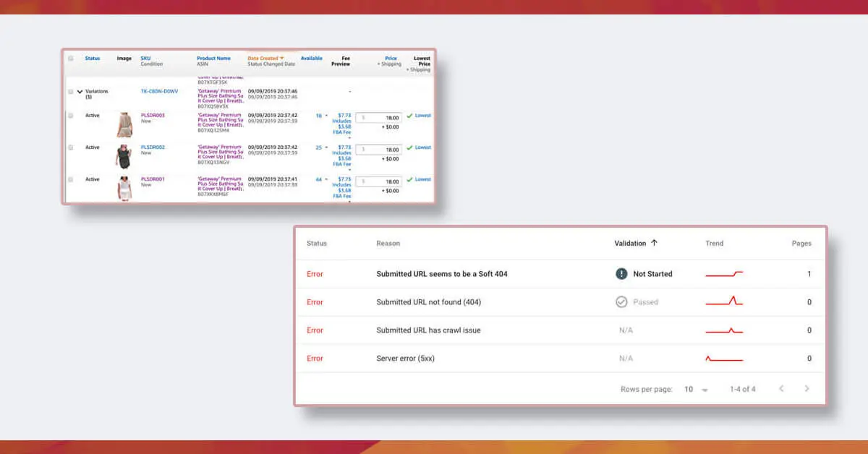Open fee preview $7.73 for PLSDR001

click(344, 179)
